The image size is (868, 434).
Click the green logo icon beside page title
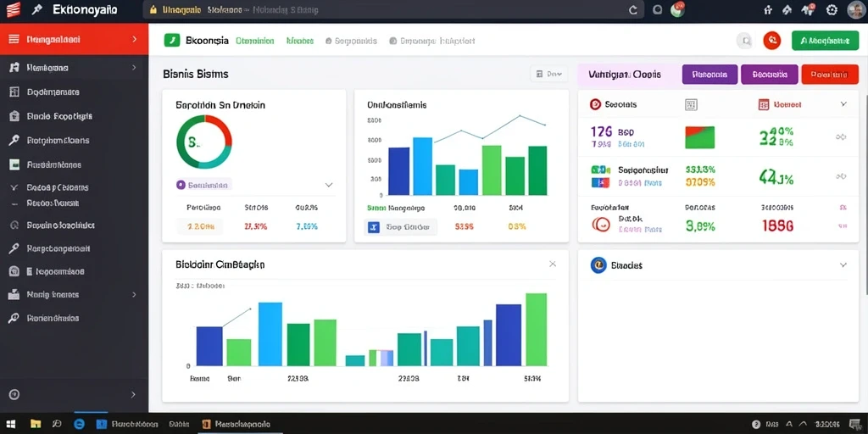(172, 41)
